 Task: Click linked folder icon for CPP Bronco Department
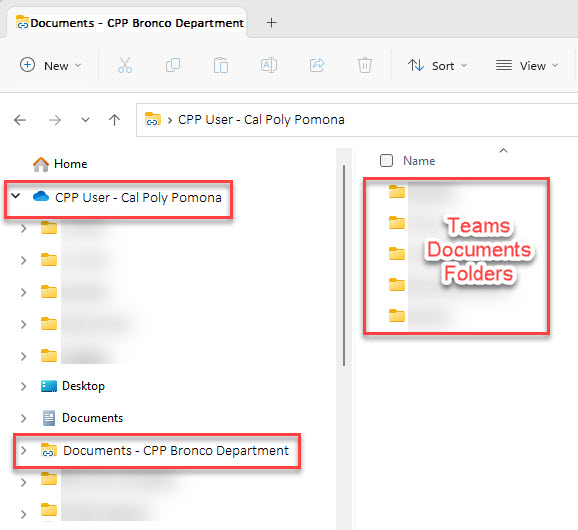tap(49, 450)
